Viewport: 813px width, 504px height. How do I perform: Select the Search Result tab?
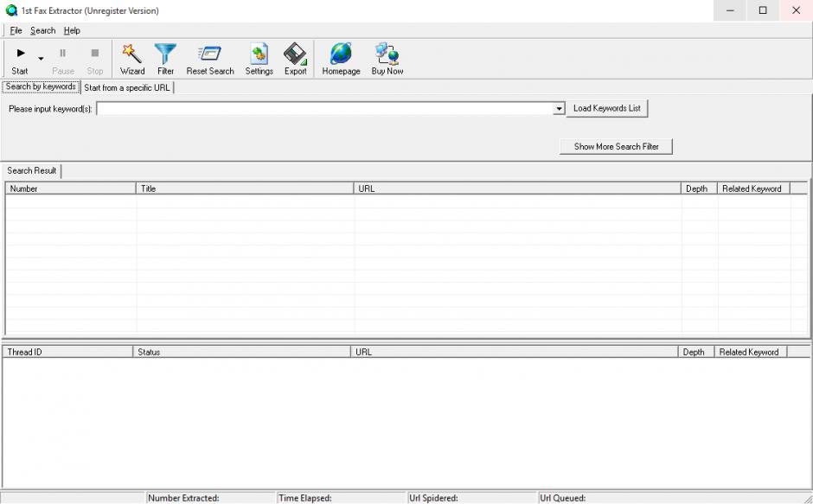[x=32, y=170]
